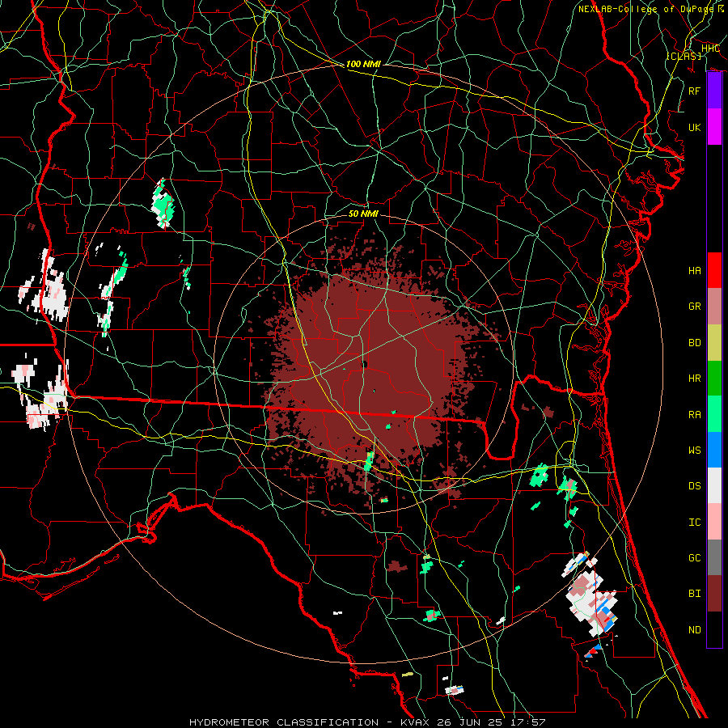Click the HR legend label
This screenshot has width=728, height=728.
pyautogui.click(x=694, y=379)
